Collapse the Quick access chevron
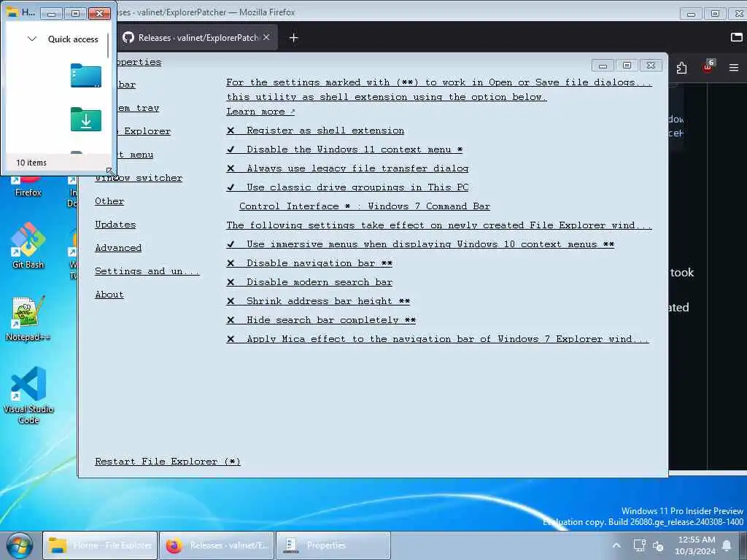The image size is (747, 560). pos(32,39)
